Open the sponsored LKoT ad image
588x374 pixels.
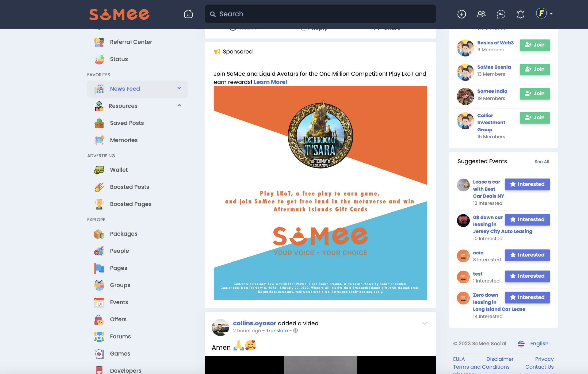coord(320,193)
